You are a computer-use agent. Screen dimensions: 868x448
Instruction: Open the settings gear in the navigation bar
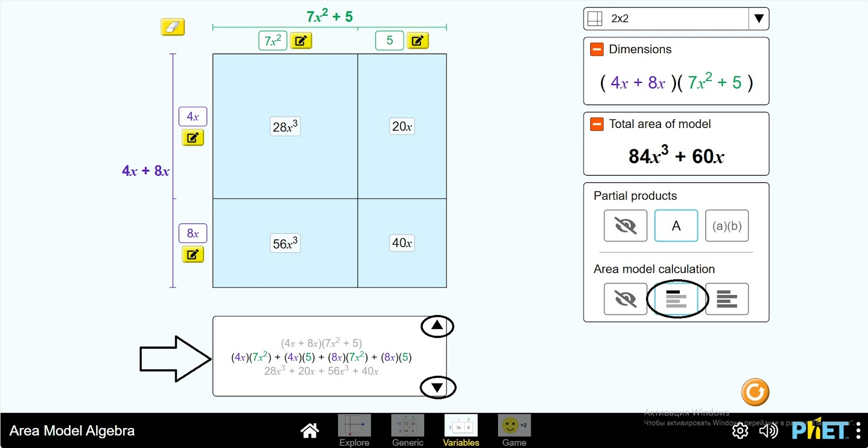tap(740, 431)
